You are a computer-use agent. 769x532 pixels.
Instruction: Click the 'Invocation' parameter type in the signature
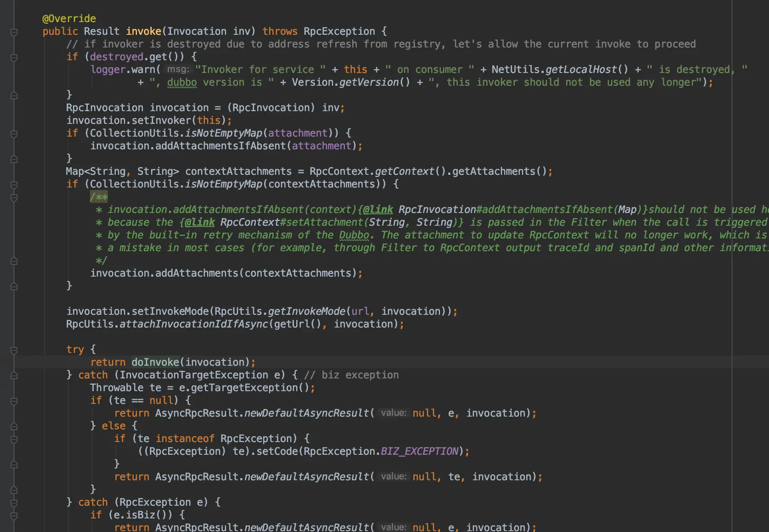197,31
